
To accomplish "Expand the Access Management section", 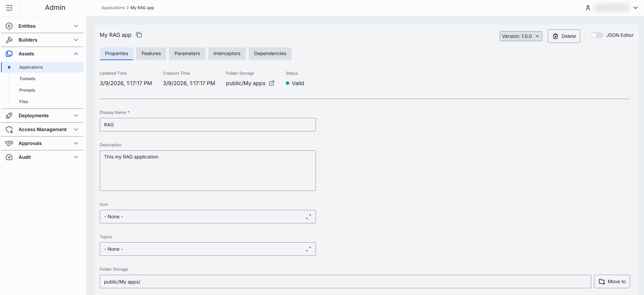I will click(x=76, y=129).
